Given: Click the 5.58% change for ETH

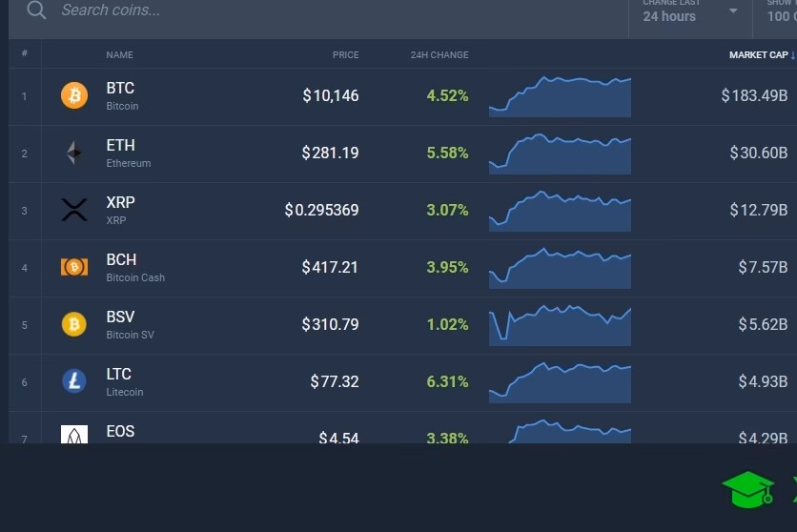Looking at the screenshot, I should (x=447, y=153).
